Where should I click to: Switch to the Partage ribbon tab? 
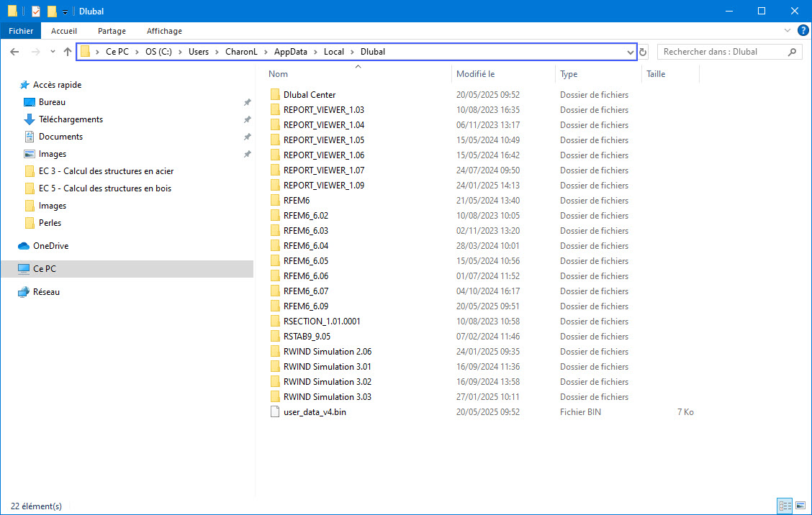[112, 31]
